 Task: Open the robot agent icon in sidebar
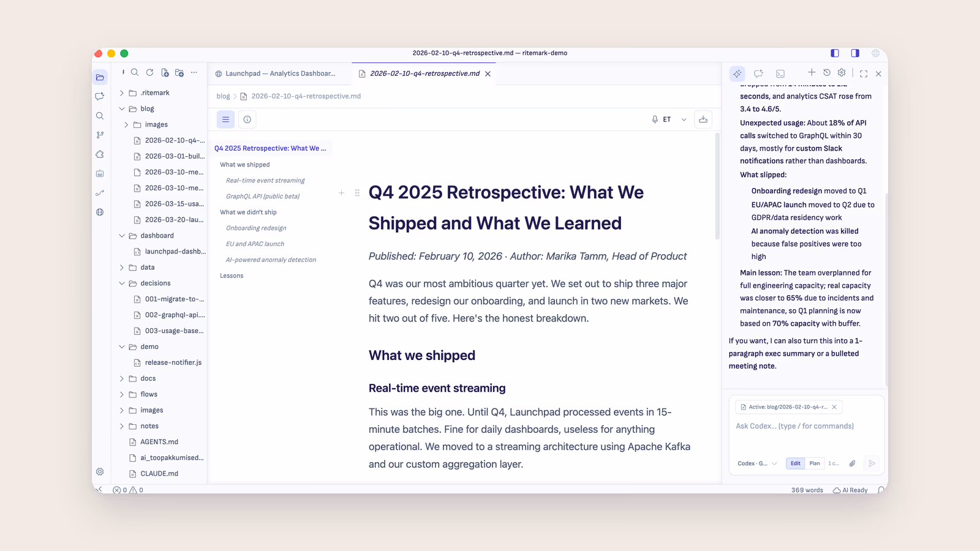(100, 174)
